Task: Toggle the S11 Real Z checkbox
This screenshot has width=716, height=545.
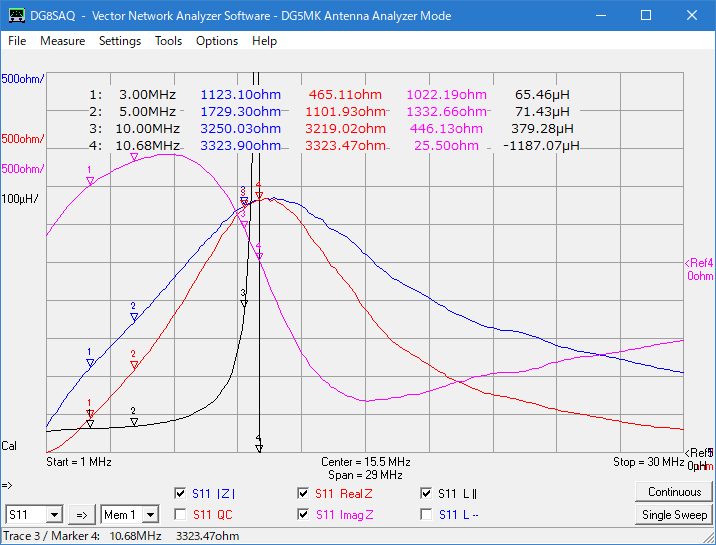Action: (303, 493)
